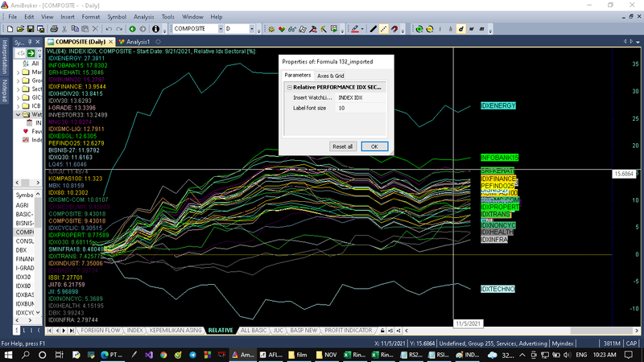644x362 pixels.
Task: Select AGRI in the symbol list
Action: 23,205
